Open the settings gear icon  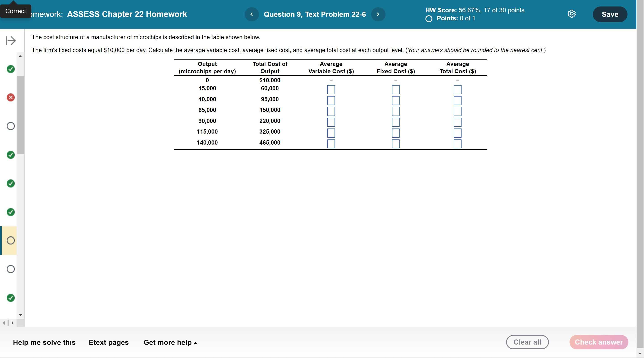572,14
